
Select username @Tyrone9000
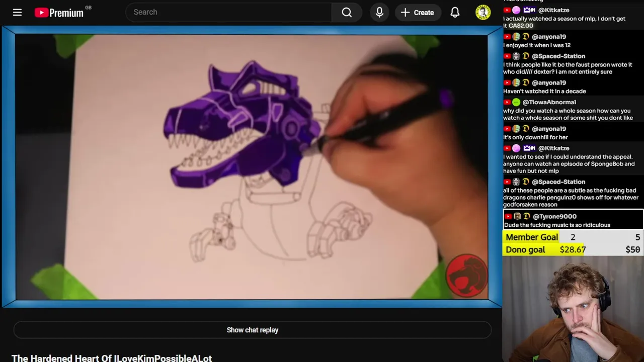(x=554, y=217)
